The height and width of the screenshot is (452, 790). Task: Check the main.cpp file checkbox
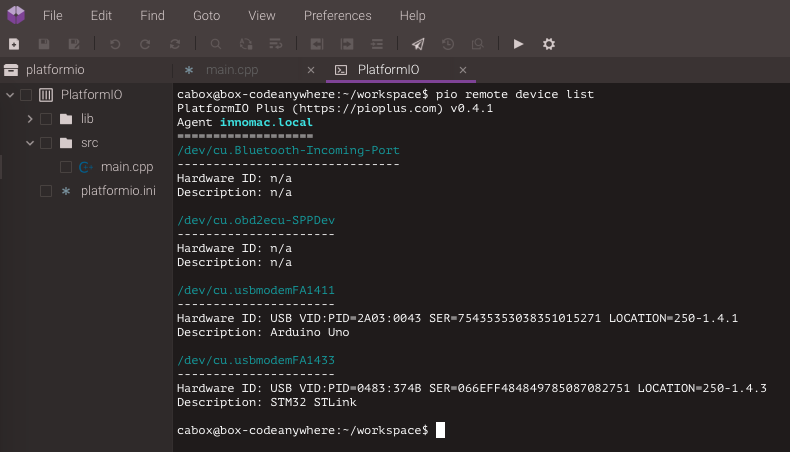pyautogui.click(x=65, y=167)
